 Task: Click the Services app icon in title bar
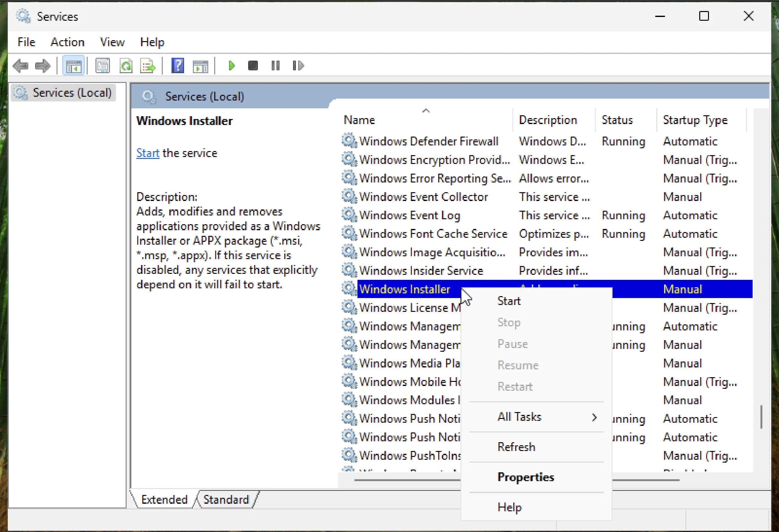tap(24, 16)
